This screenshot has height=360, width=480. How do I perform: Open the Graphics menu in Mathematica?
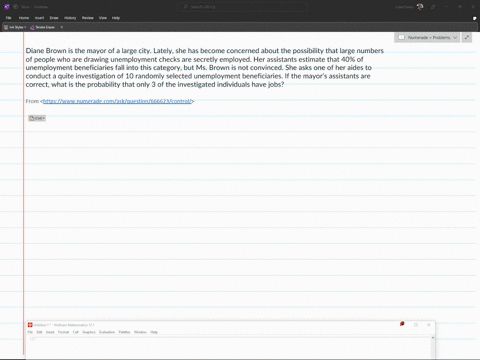[x=89, y=332]
